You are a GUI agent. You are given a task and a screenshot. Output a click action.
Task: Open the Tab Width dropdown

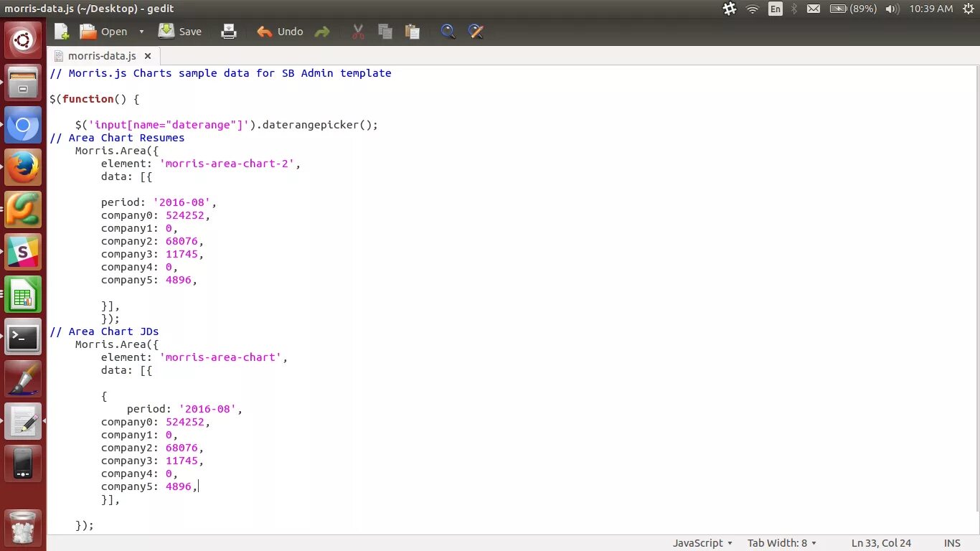[x=782, y=543]
